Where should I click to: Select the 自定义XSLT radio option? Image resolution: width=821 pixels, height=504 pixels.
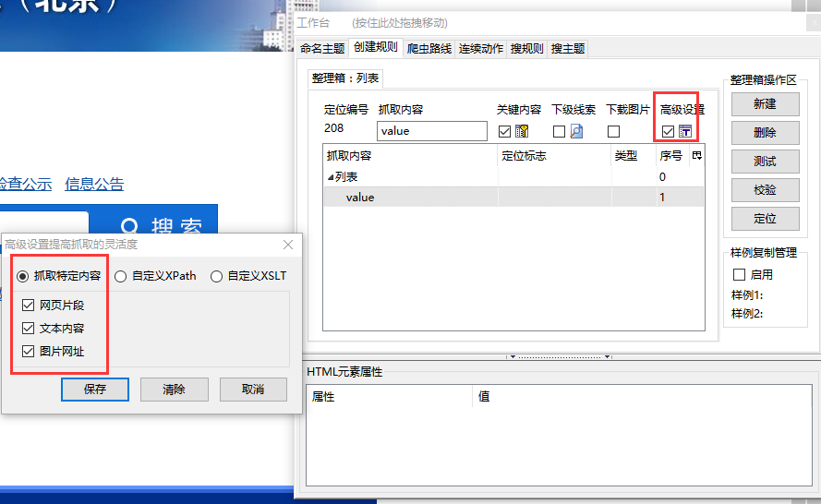coord(216,276)
